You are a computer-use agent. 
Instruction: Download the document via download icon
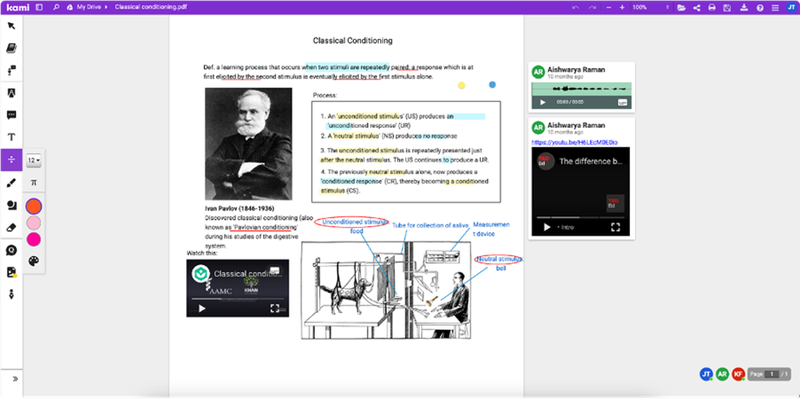coord(744,8)
